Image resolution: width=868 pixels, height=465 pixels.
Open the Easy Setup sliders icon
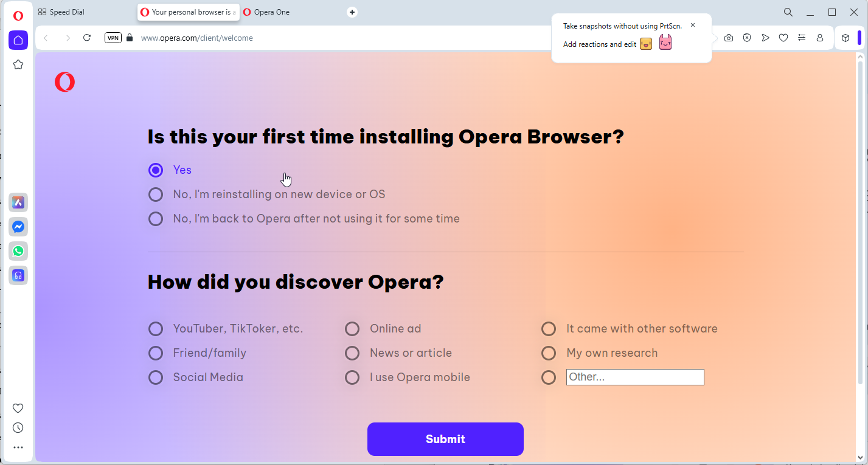coord(802,38)
